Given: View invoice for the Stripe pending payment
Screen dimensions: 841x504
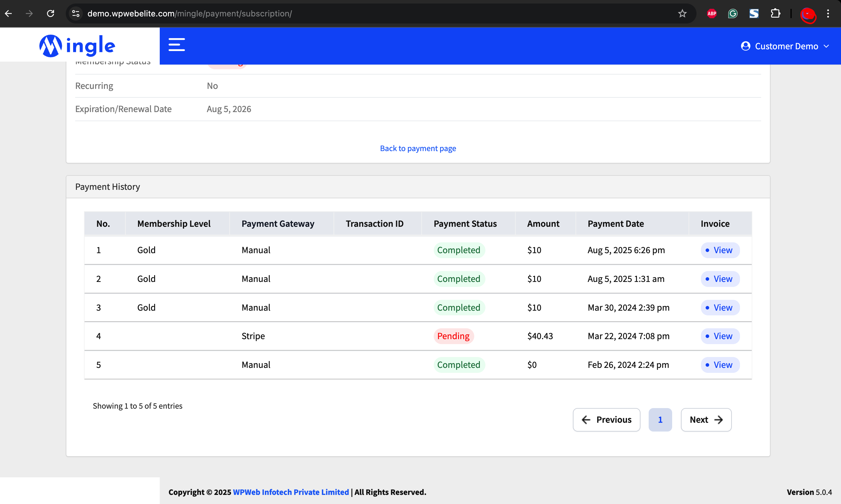Looking at the screenshot, I should pyautogui.click(x=720, y=336).
